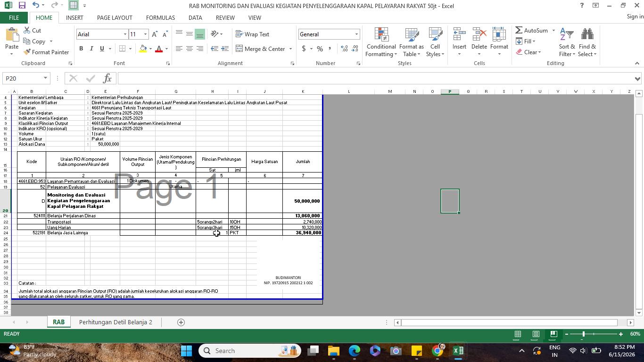
Task: Open AutoSum dropdown arrow
Action: point(553,31)
